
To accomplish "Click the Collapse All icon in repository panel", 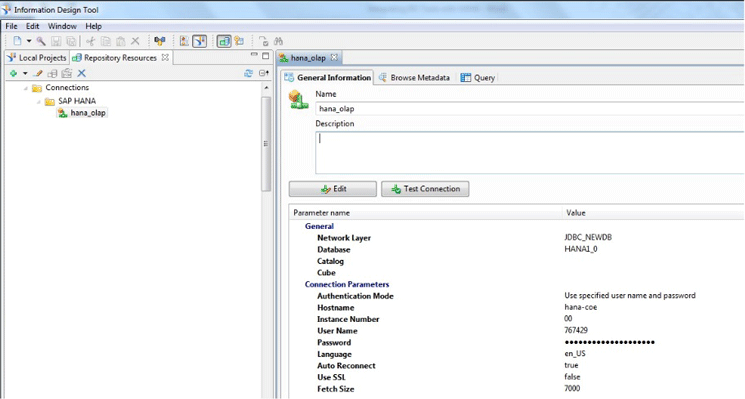I will 264,73.
